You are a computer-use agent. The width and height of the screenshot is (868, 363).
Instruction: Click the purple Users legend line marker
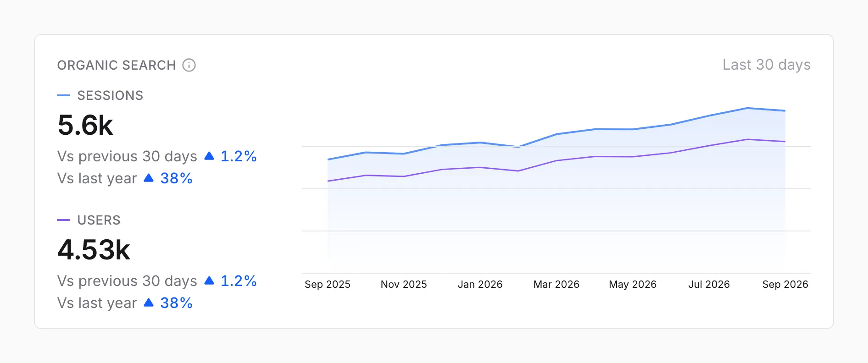click(x=63, y=220)
